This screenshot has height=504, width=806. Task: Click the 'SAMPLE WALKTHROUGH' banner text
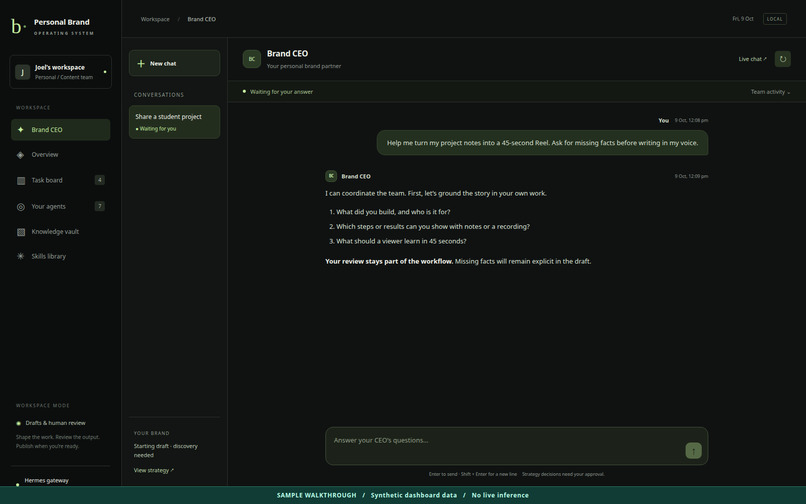316,495
